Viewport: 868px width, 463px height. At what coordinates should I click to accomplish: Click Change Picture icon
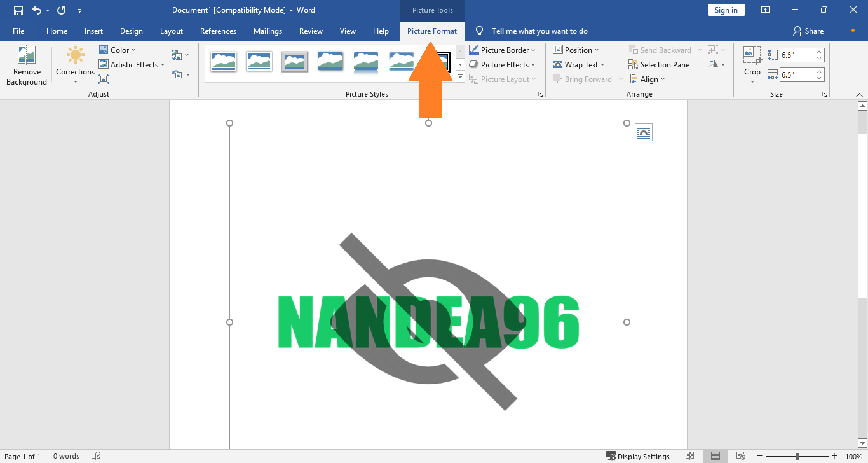pos(177,55)
